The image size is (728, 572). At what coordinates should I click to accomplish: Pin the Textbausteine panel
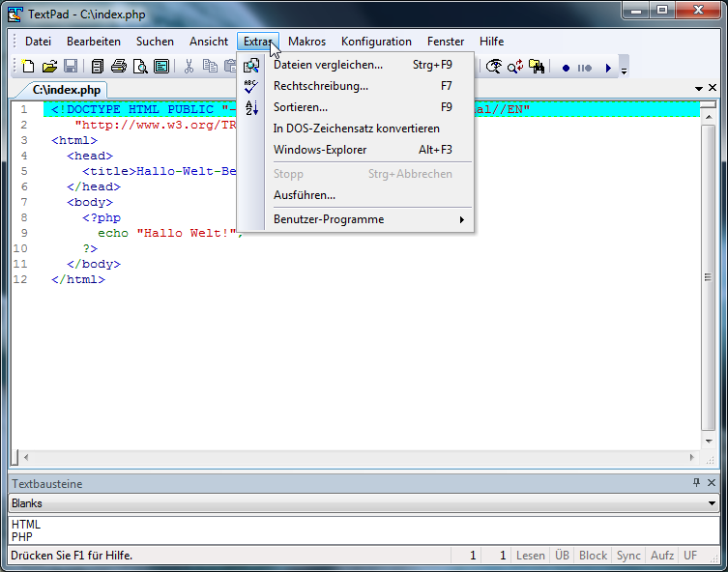(x=696, y=482)
